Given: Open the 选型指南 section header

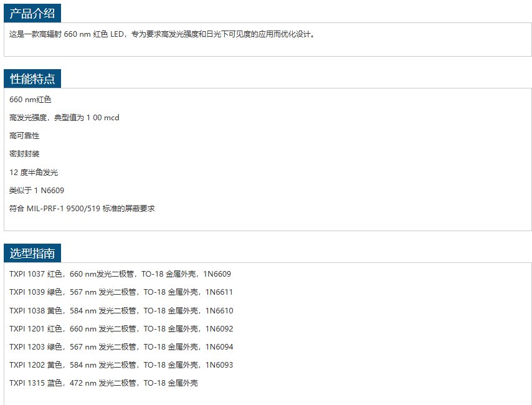Looking at the screenshot, I should click(32, 254).
